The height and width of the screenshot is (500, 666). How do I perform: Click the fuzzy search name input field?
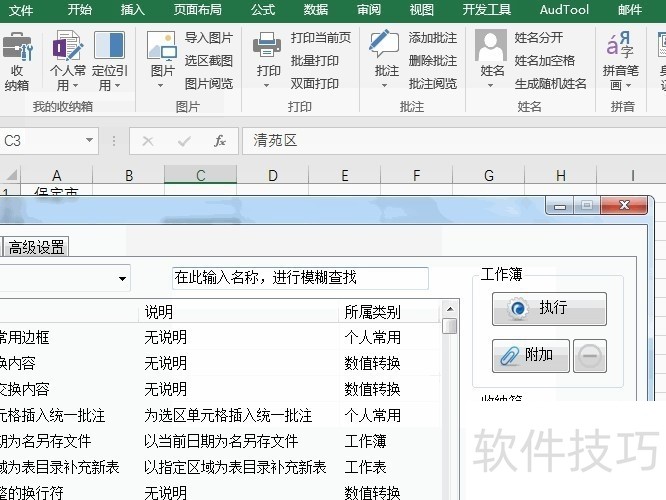(300, 278)
